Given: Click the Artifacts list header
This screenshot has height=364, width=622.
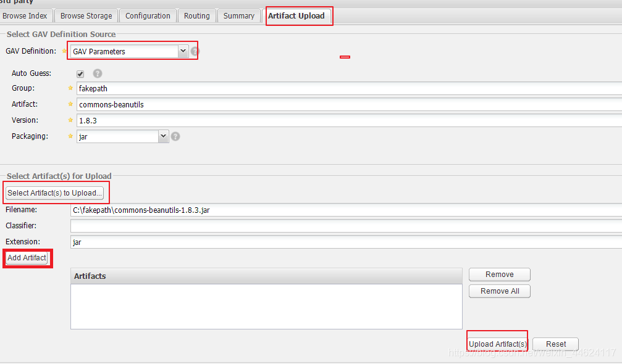Looking at the screenshot, I should (x=266, y=276).
